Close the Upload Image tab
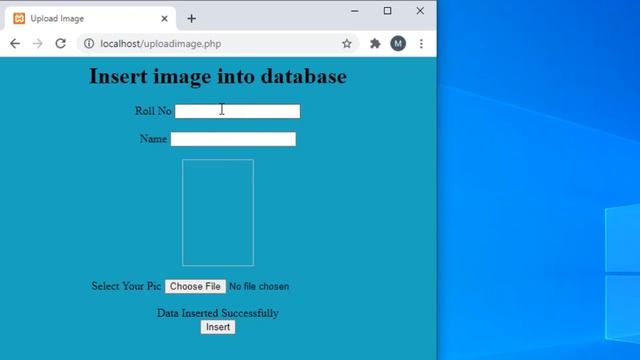Viewport: 640px width, 360px height. tap(164, 19)
